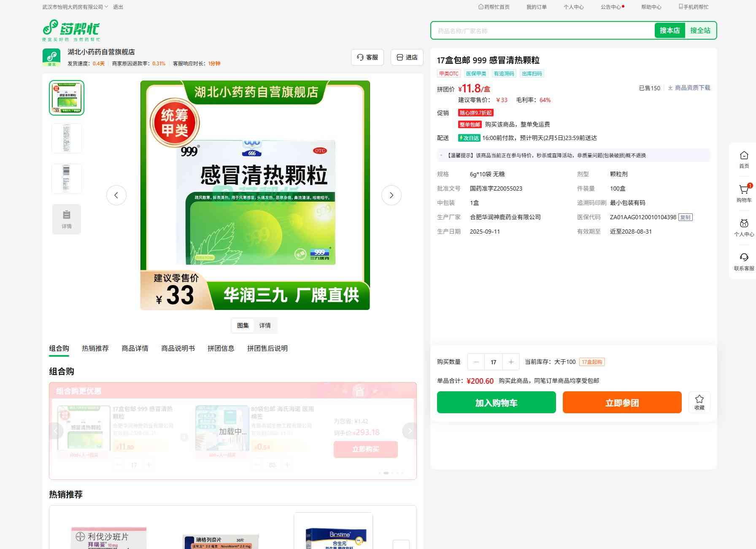Switch image viewer to 详情 mode
This screenshot has height=549, width=756.
tap(265, 326)
